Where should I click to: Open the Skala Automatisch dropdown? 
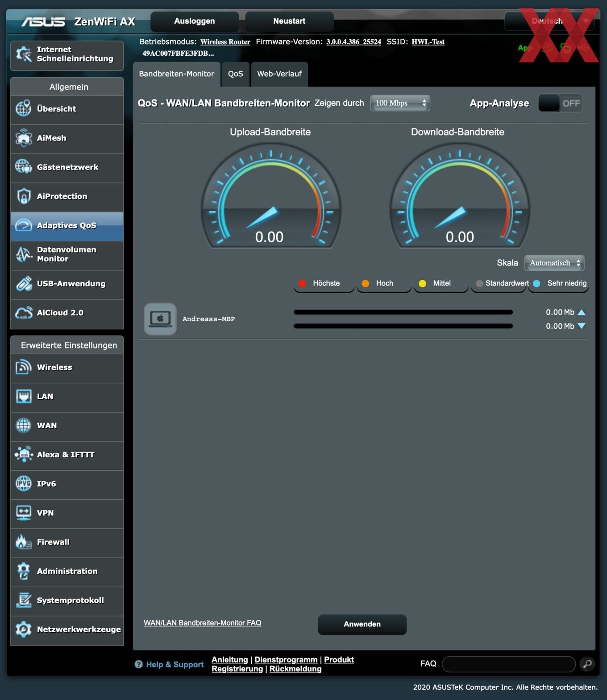(x=554, y=263)
